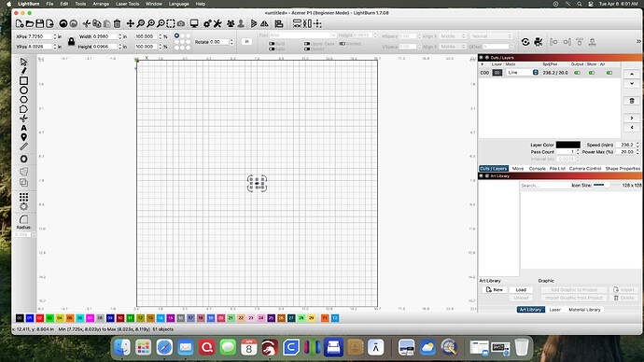Click the Rotate value stepper
This screenshot has height=362, width=644.
[x=231, y=42]
